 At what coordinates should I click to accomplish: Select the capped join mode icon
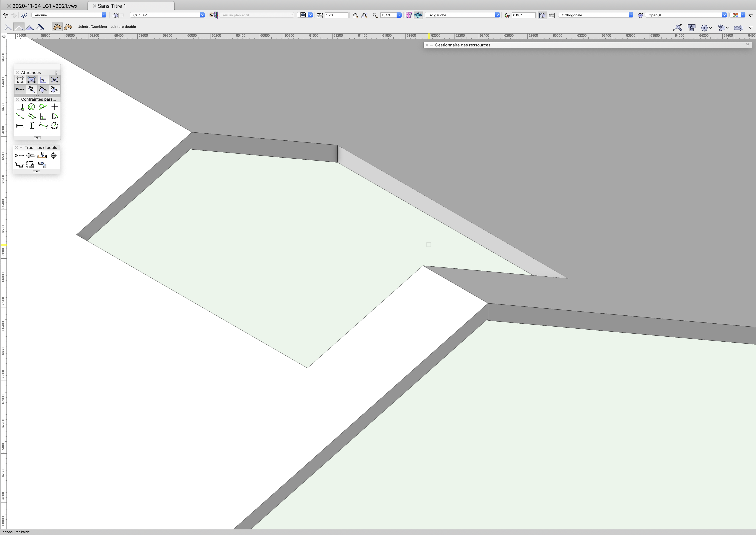point(30,27)
